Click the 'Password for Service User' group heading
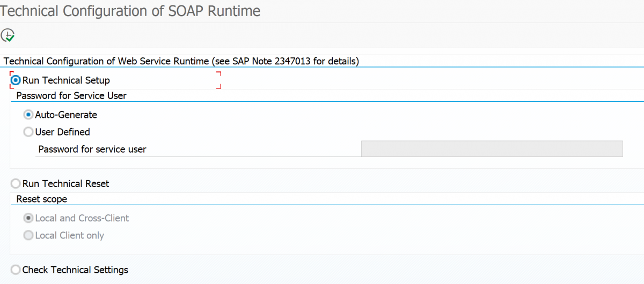The image size is (644, 284). coord(71,95)
